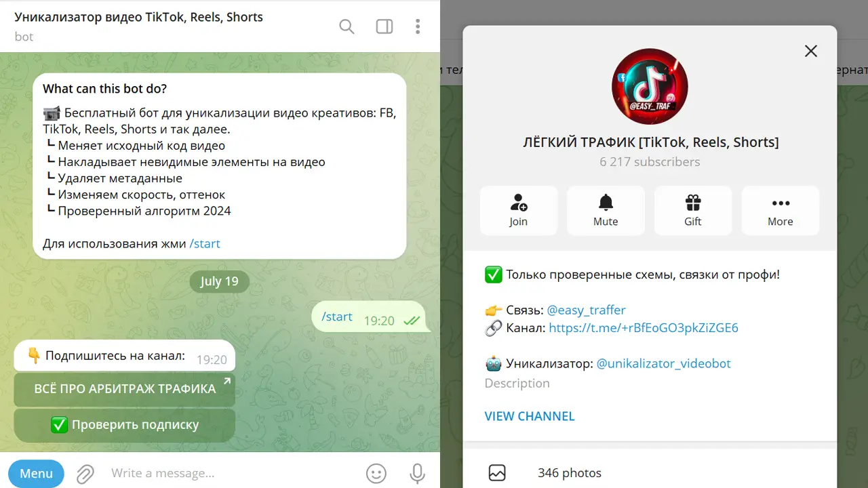868x488 pixels.
Task: Open the bot Menu button
Action: click(36, 474)
